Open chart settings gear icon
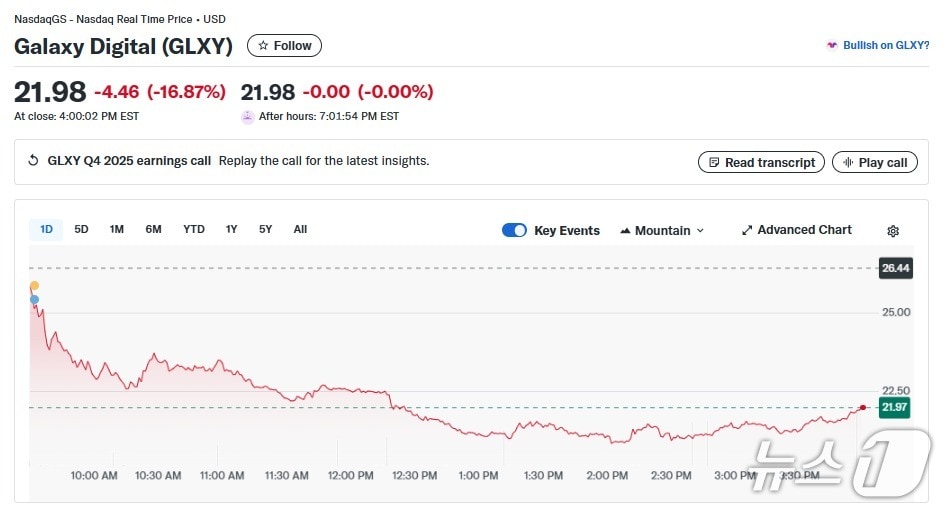Image resolution: width=945 pixels, height=511 pixels. 892,231
